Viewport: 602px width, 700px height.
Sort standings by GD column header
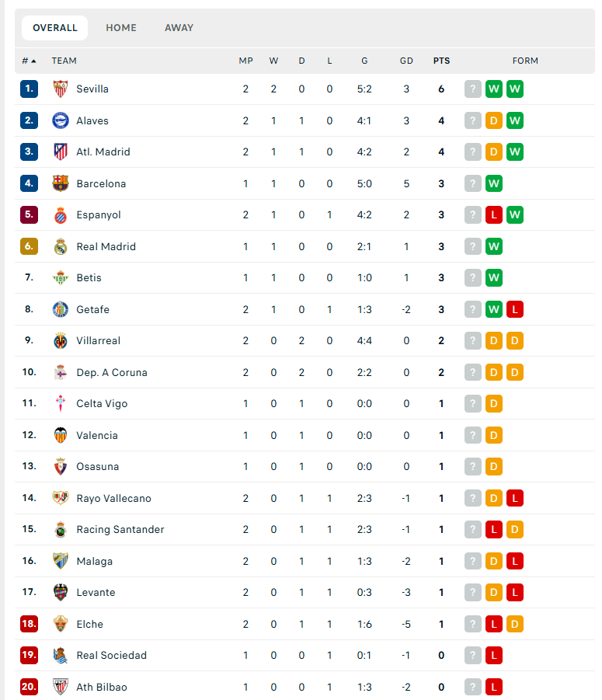(x=406, y=61)
